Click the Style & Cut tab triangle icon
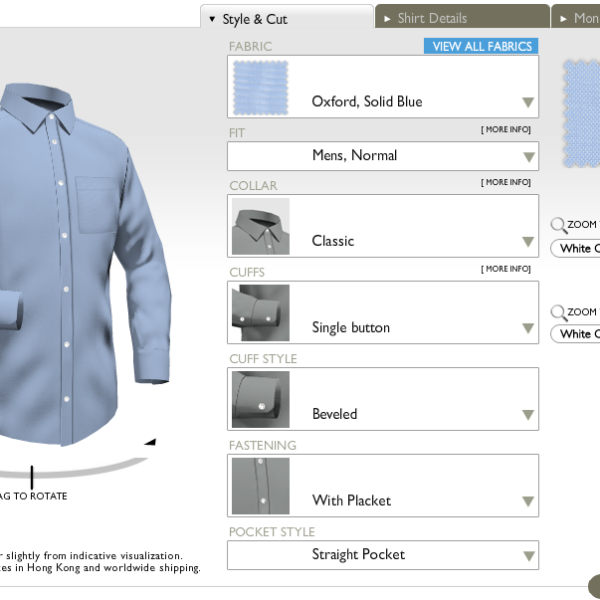This screenshot has width=600, height=600. coord(212,19)
